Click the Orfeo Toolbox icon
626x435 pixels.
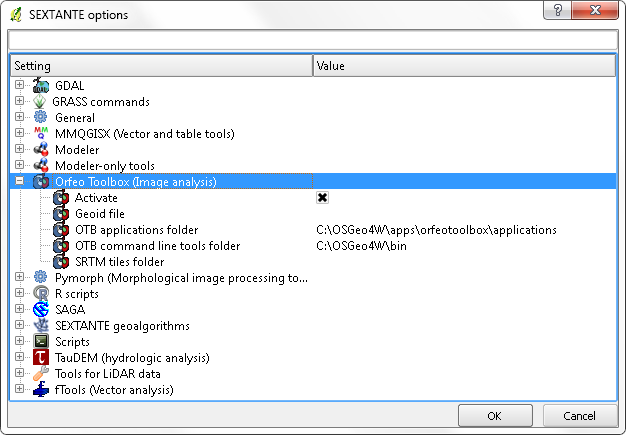click(x=41, y=182)
